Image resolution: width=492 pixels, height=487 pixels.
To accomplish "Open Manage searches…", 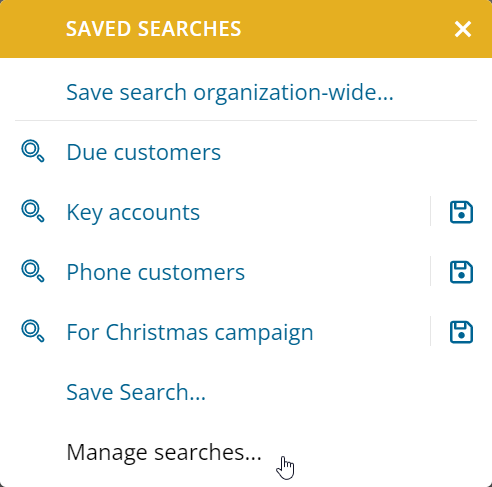I will [x=164, y=452].
